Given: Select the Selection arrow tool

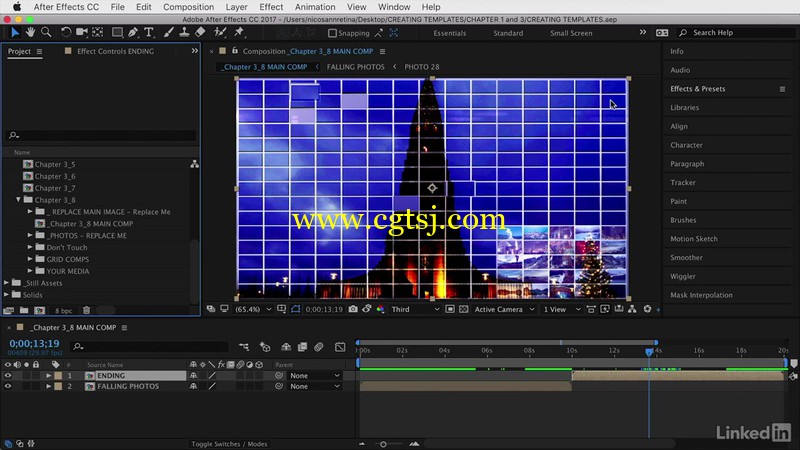Looking at the screenshot, I should click(x=15, y=33).
